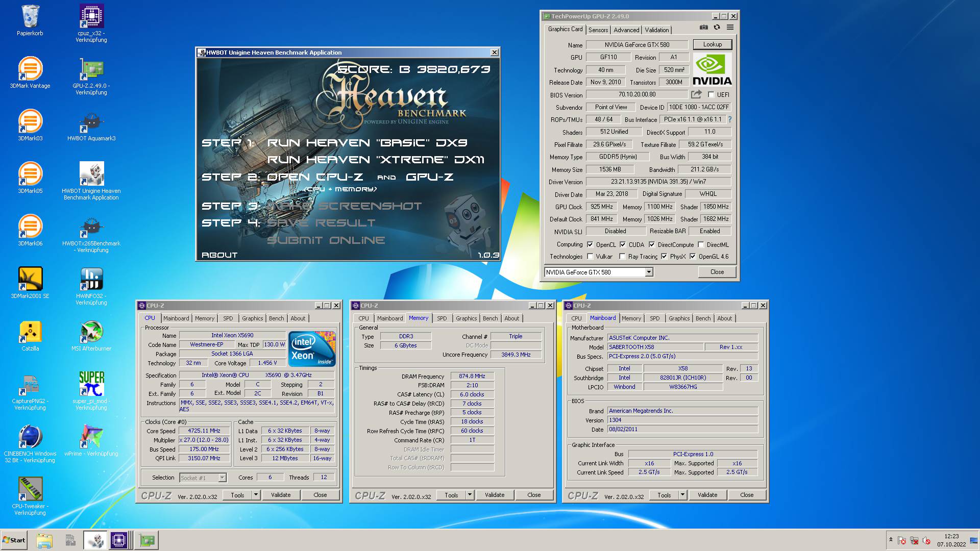Click Close in CPU-Z Mainboard window
The height and width of the screenshot is (551, 980).
(746, 495)
